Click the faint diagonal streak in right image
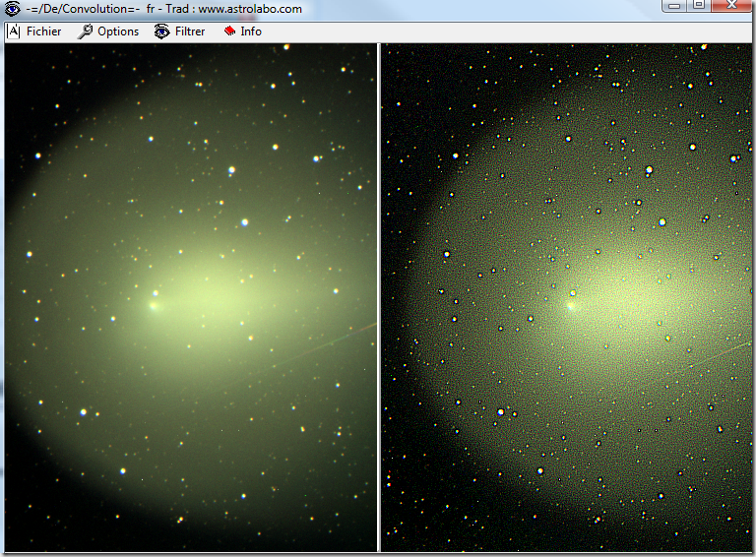 [709, 354]
